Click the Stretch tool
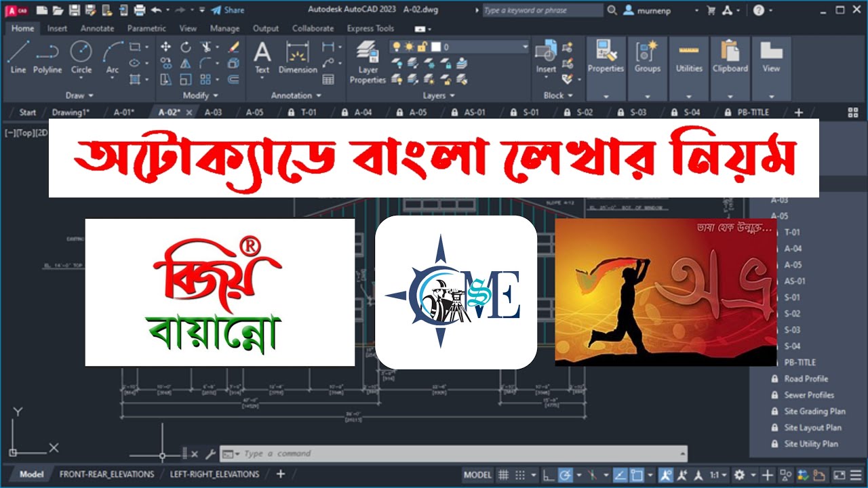Screen dimensions: 868x488 (x=166, y=79)
